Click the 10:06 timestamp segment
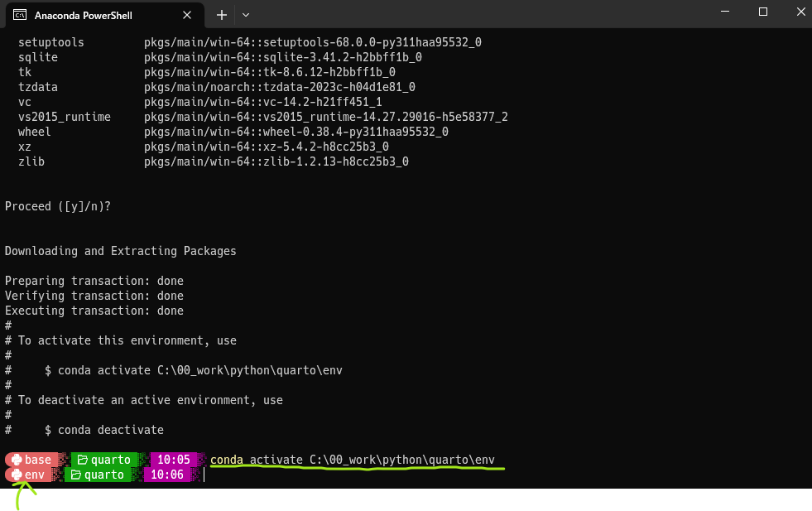Image resolution: width=812 pixels, height=511 pixels. 166,475
